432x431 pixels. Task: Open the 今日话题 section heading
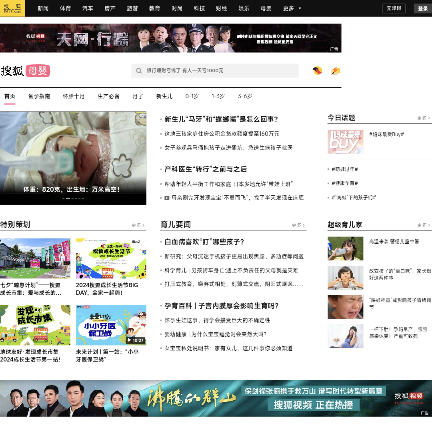pyautogui.click(x=341, y=118)
